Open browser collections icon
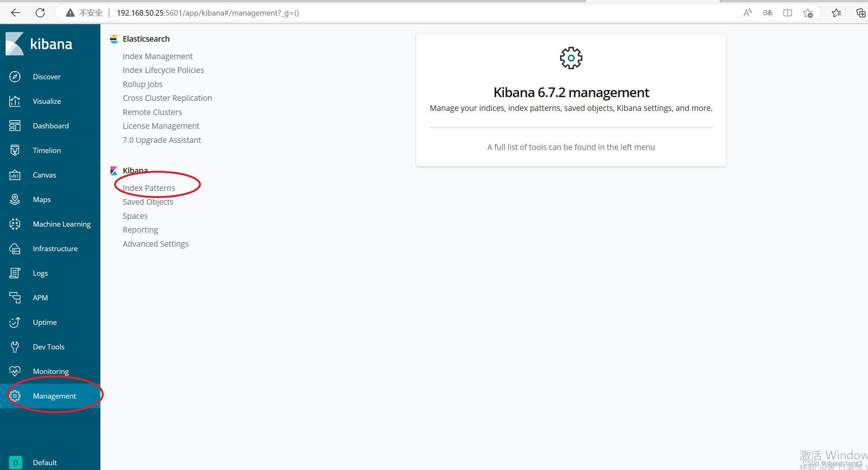This screenshot has height=470, width=868. tap(861, 13)
